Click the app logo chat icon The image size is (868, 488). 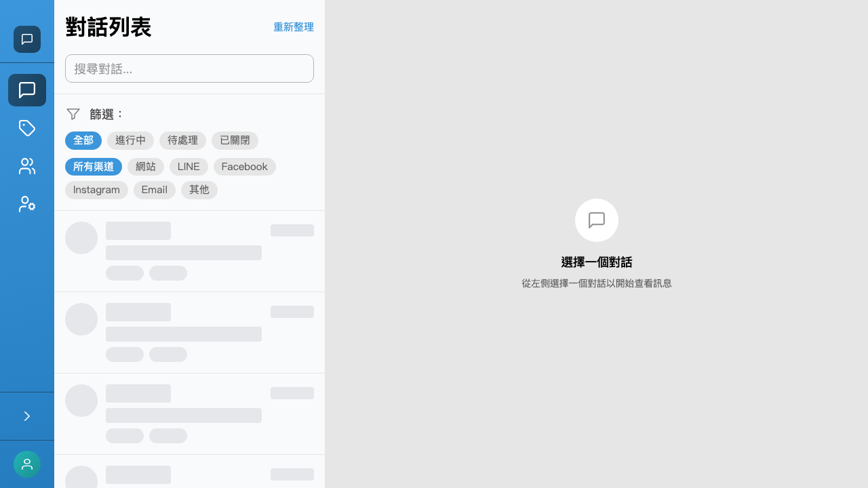(27, 39)
